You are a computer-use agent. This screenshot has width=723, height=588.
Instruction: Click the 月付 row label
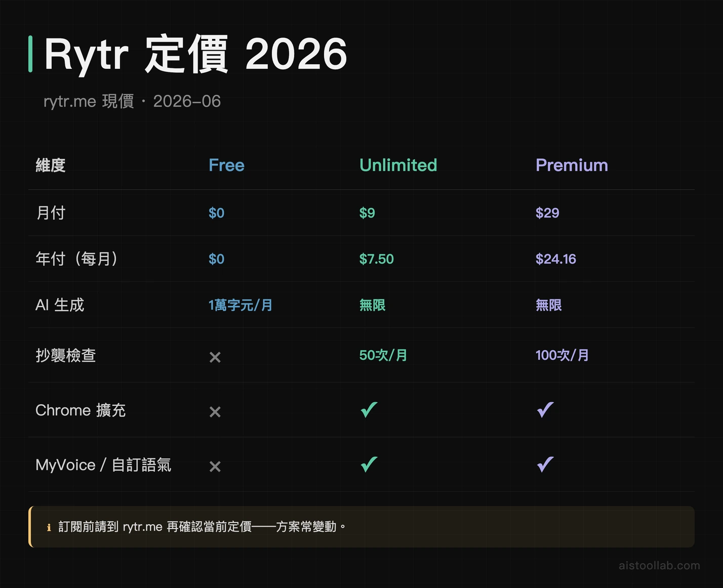[51, 213]
